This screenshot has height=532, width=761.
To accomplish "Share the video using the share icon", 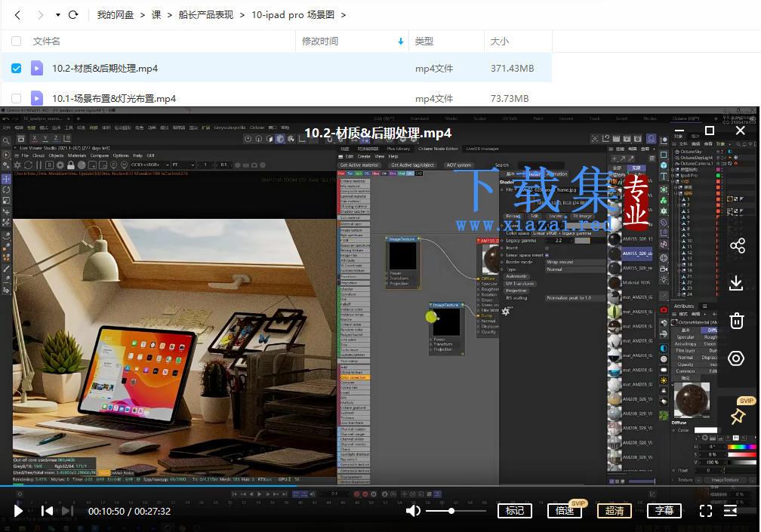I will 737,245.
